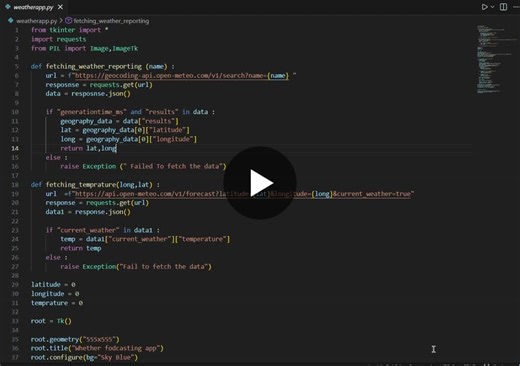Click "data1 = response.json()" line
This screenshot has height=366, width=520.
pyautogui.click(x=88, y=212)
